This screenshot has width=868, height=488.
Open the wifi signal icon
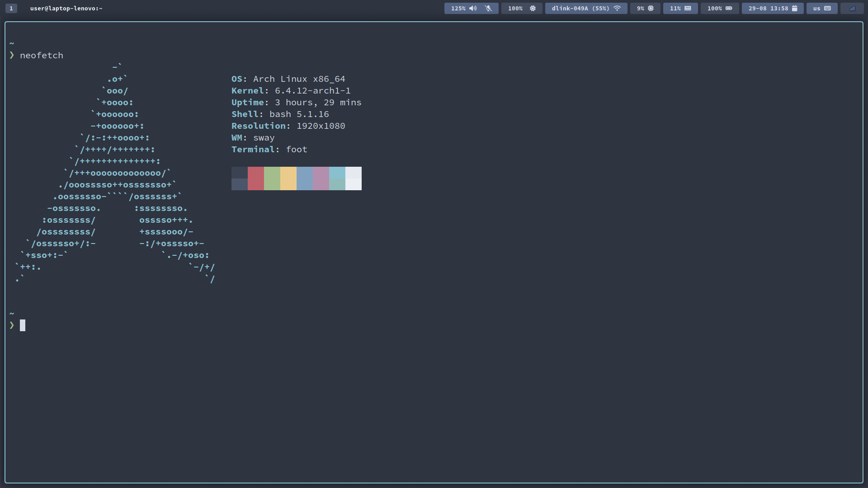[617, 8]
